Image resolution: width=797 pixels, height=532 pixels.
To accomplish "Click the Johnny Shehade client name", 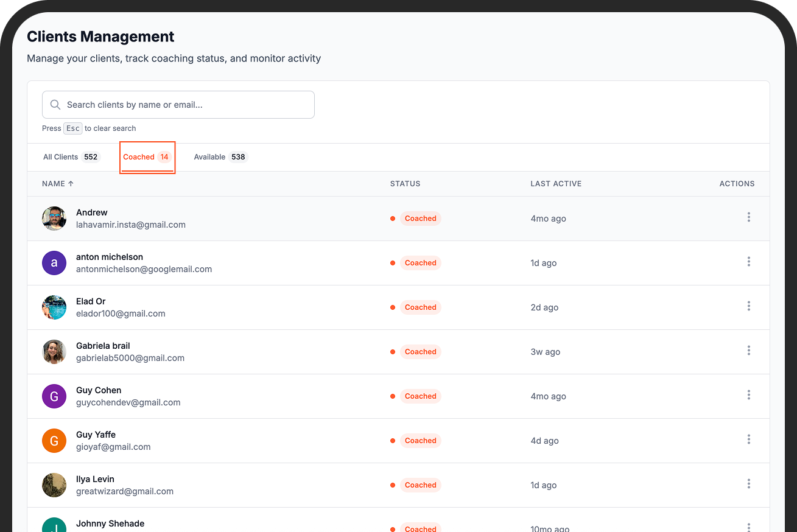I will point(110,523).
